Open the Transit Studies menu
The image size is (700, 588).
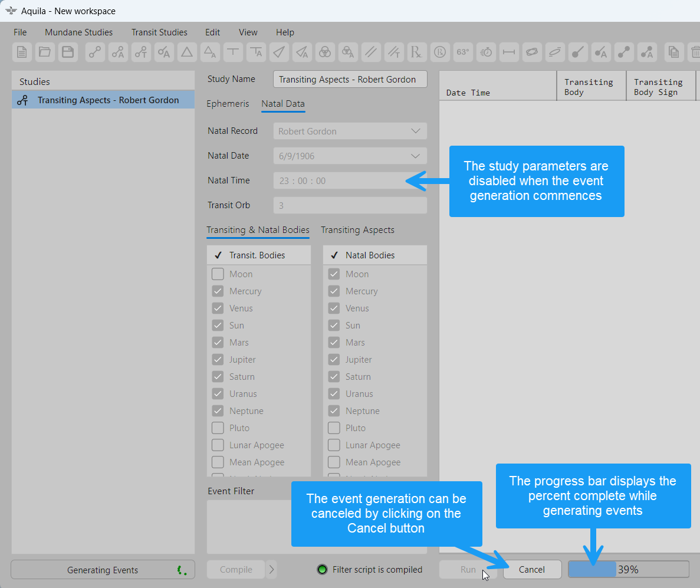pyautogui.click(x=159, y=32)
